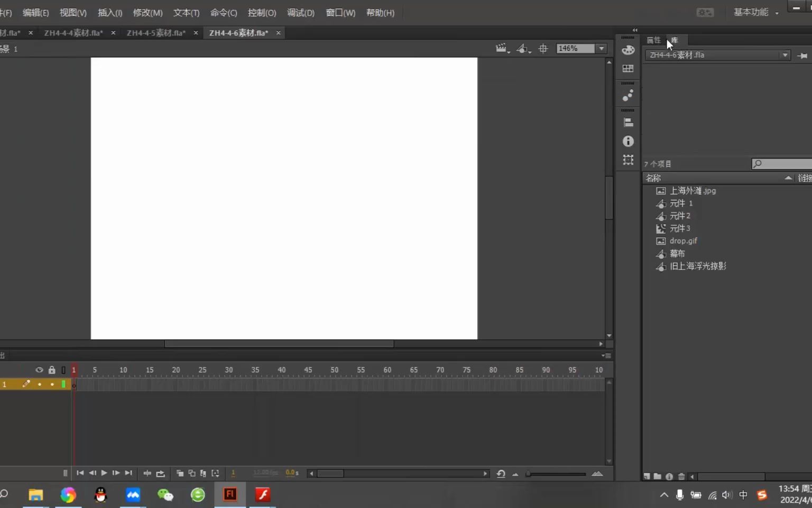Toggle Onion Skin Outlines

pos(192,473)
